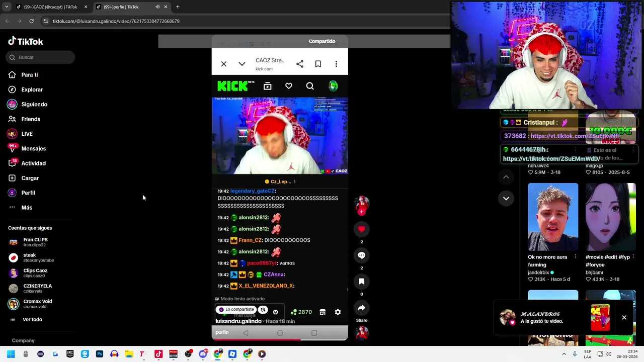644x362 pixels.
Task: Open Roblox from taskbar
Action: (x=232, y=354)
